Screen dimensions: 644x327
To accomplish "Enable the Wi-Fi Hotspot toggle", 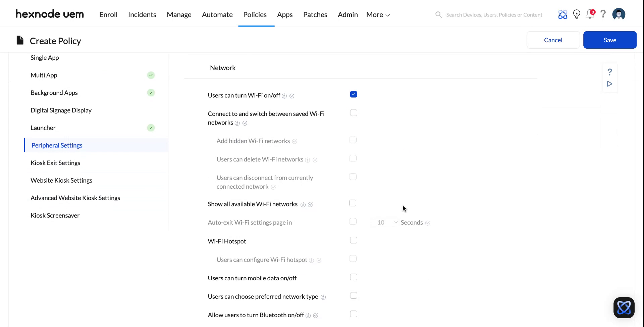I will [354, 240].
